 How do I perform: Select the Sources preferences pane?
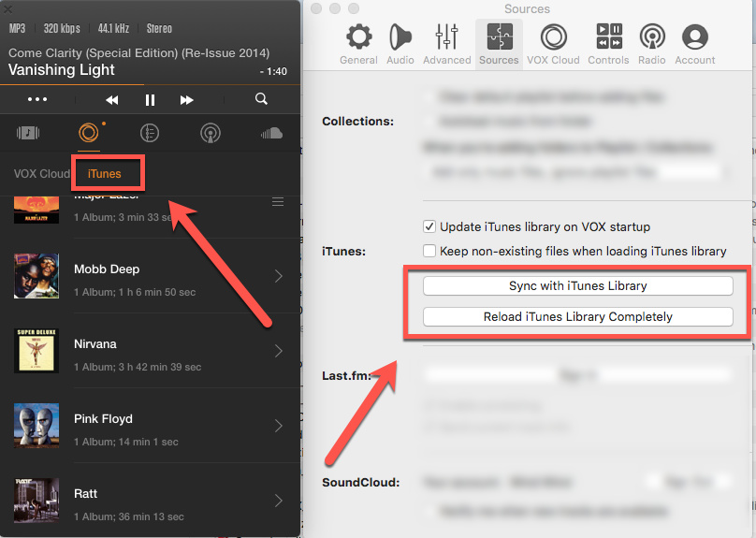(x=499, y=44)
